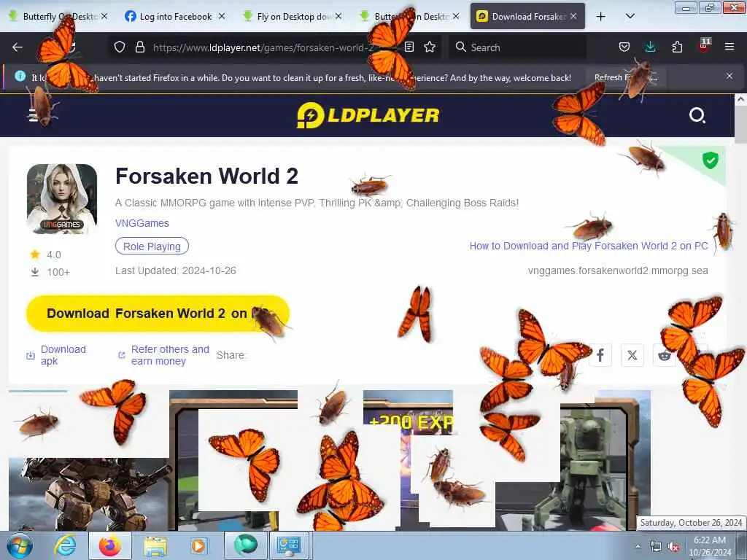Share on Facebook icon

600,355
